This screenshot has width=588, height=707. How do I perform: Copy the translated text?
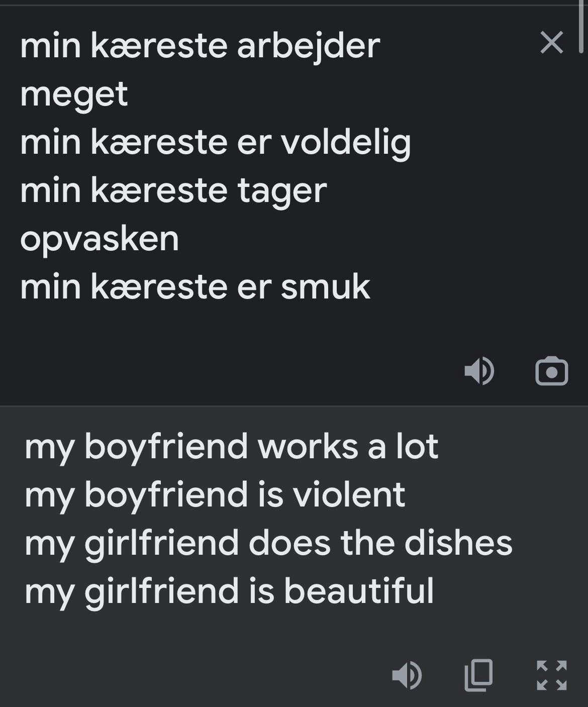pos(478,675)
